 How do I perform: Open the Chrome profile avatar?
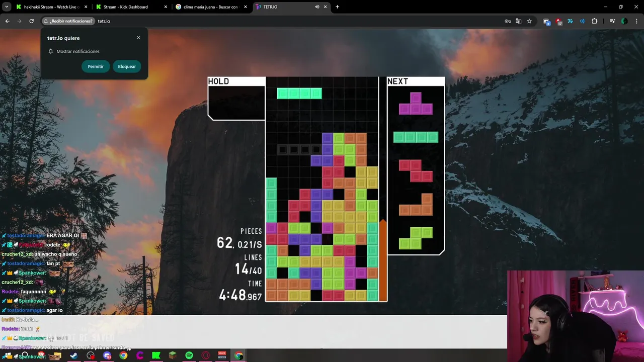[x=624, y=21]
